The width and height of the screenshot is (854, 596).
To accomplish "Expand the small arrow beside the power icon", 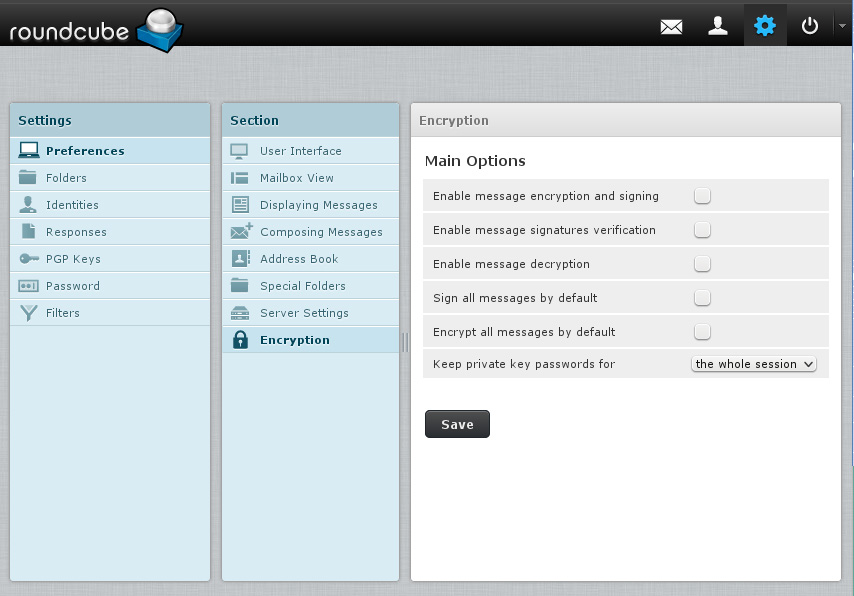I will pyautogui.click(x=842, y=26).
